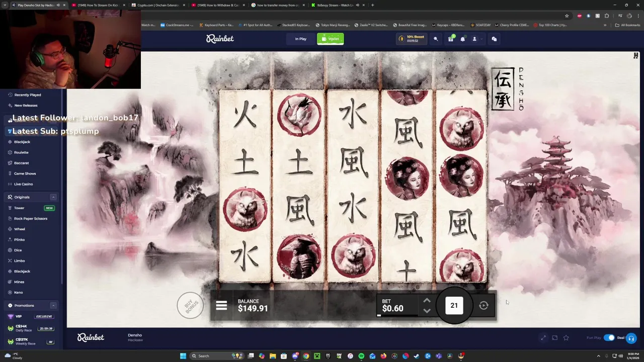Screen dimensions: 644x362
Task: Open Recently Played in sidebar
Action: pos(28,95)
